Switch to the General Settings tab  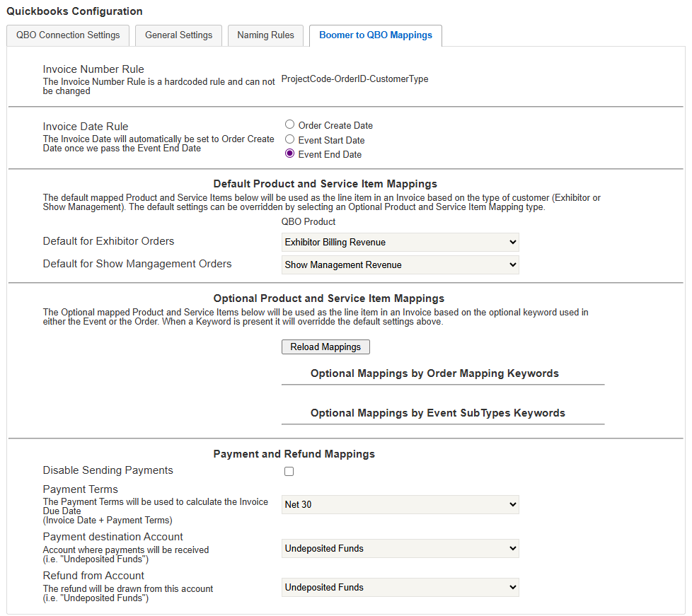tap(178, 35)
